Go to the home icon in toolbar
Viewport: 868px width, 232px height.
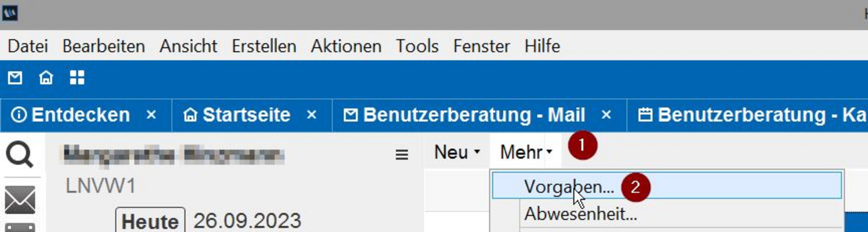(46, 78)
